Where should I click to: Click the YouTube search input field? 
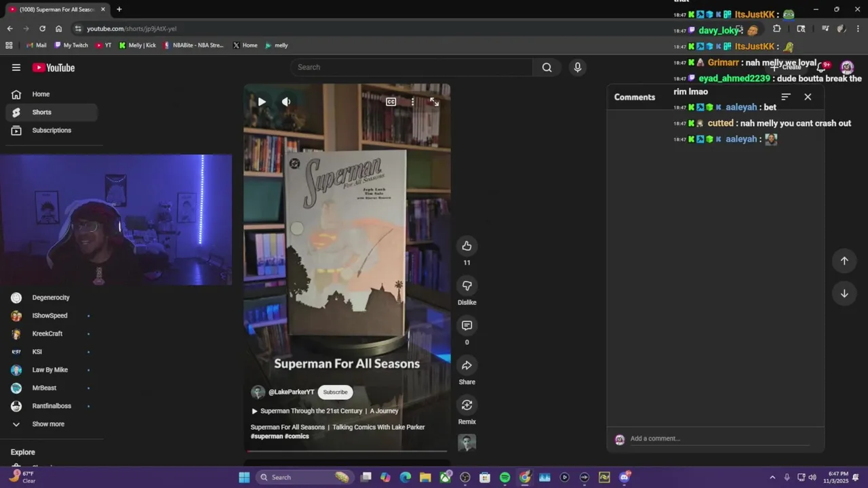412,67
